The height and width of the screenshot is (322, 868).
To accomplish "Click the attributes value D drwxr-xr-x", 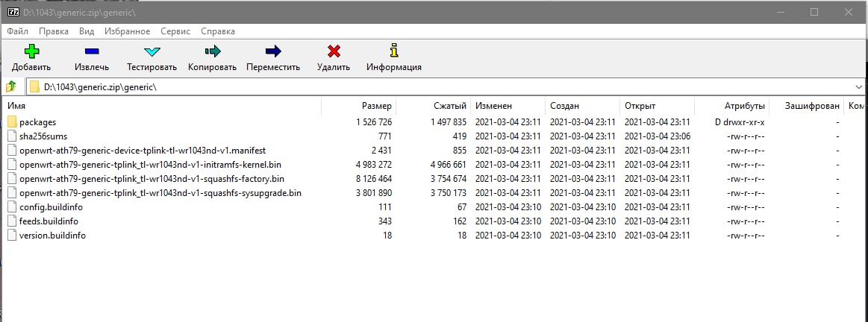I will 740,122.
